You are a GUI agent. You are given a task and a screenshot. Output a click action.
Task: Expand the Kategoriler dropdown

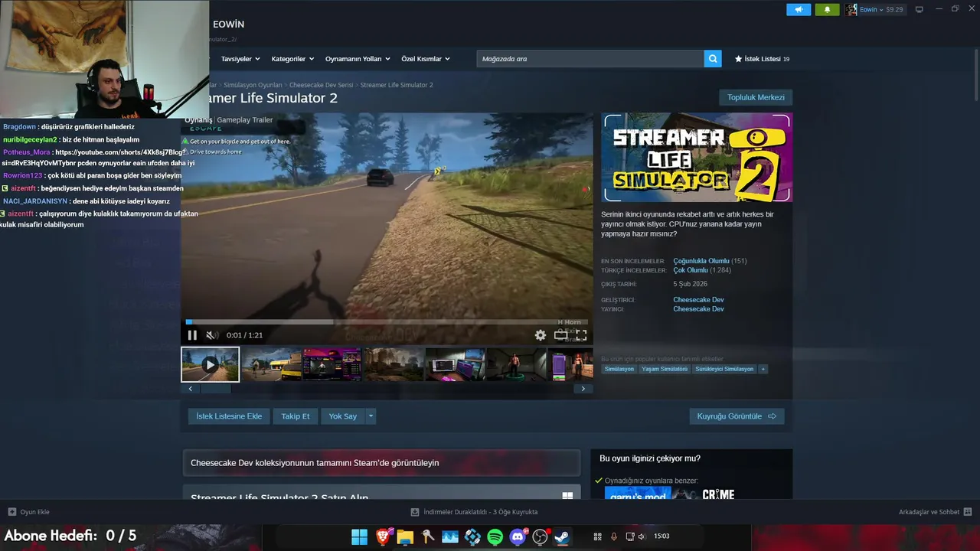point(292,59)
